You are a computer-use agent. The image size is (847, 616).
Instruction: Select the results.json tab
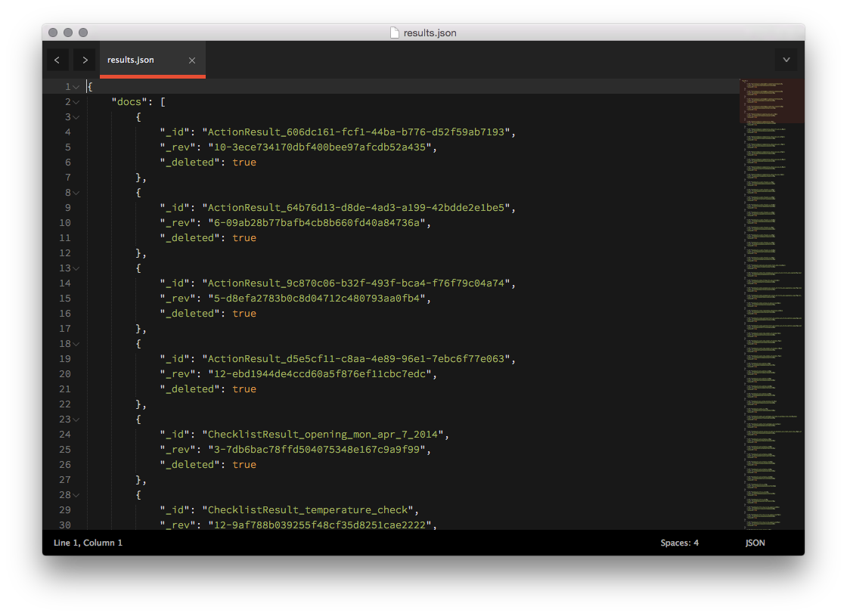coord(130,60)
